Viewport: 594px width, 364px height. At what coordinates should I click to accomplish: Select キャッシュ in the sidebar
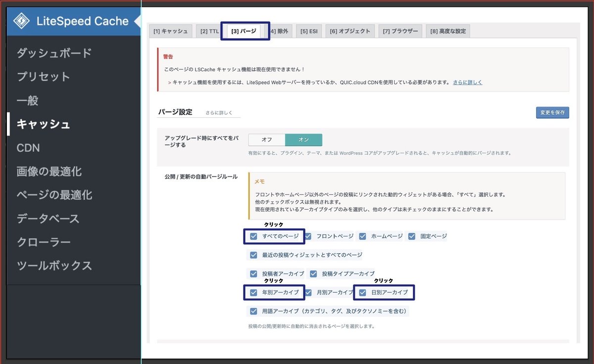coord(43,124)
